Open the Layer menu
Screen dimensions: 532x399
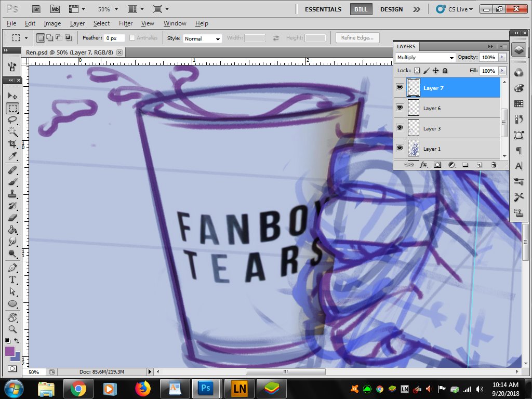tap(77, 23)
